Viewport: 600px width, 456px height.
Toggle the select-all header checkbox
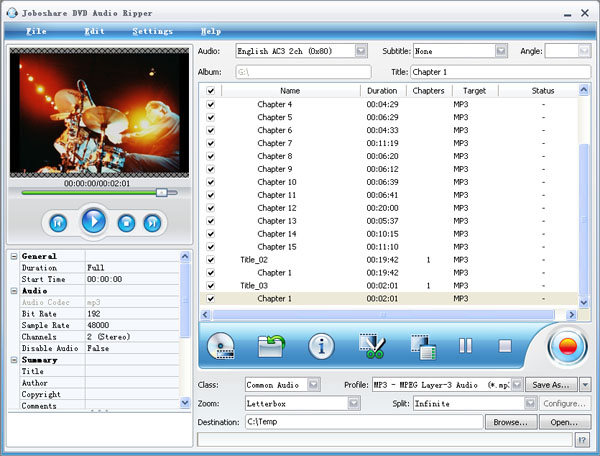coord(210,91)
